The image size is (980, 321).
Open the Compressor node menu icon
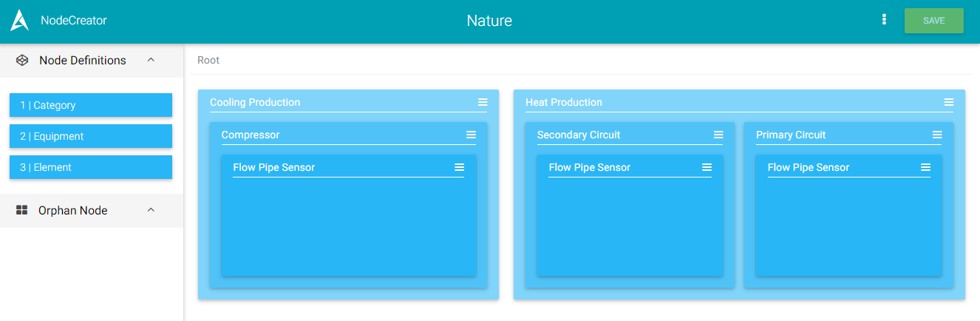tap(471, 135)
